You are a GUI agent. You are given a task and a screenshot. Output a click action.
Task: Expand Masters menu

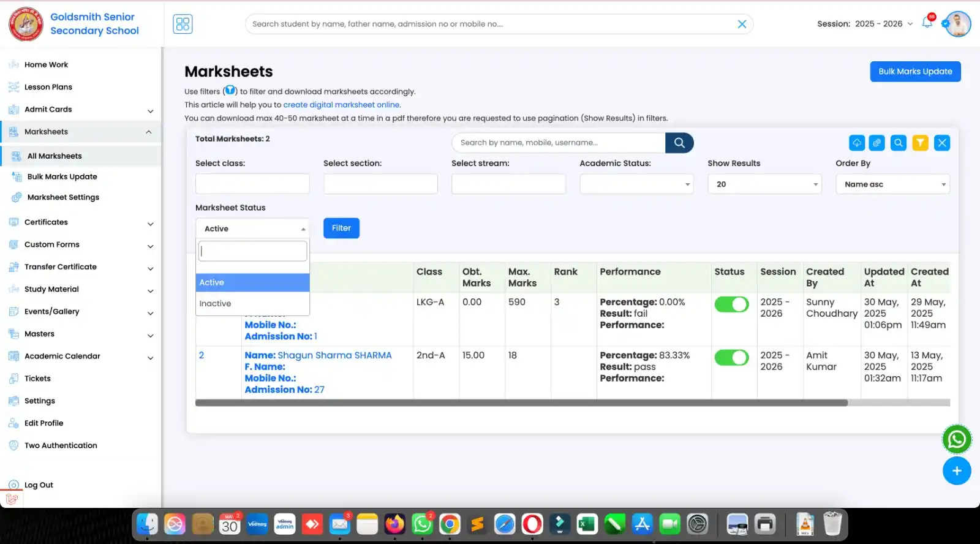150,335
